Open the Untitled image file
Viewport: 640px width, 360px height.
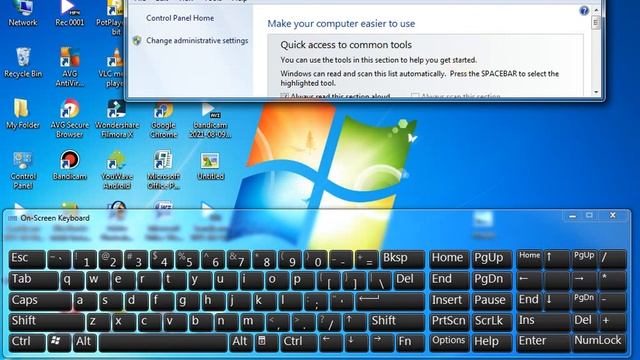[211, 166]
